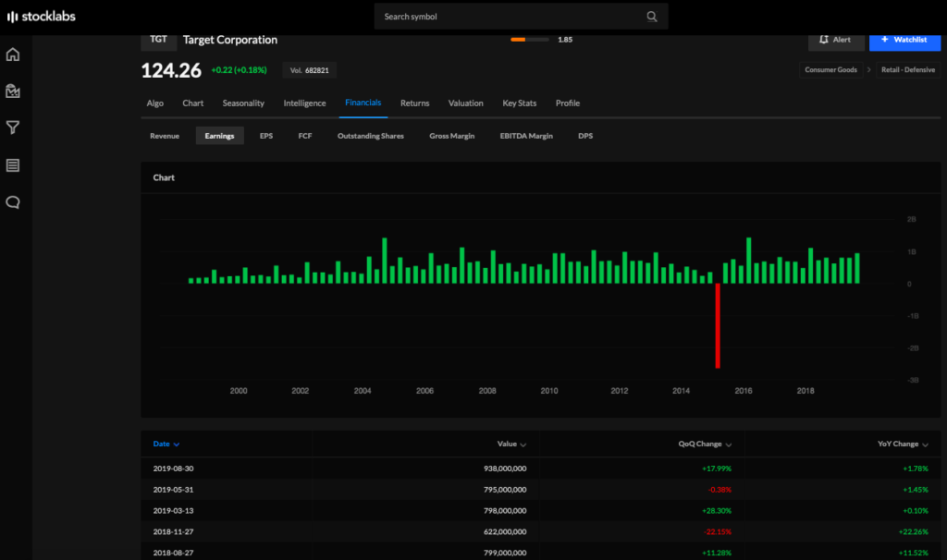
Task: Click the bell icon on Alert button
Action: click(x=824, y=39)
